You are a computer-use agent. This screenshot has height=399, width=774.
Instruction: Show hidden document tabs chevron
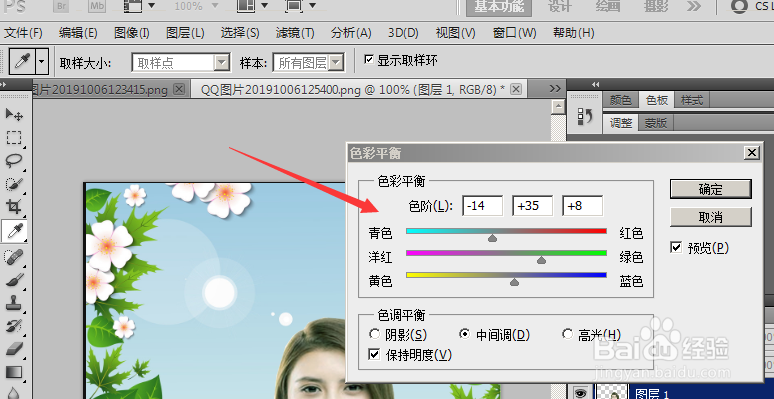[555, 89]
